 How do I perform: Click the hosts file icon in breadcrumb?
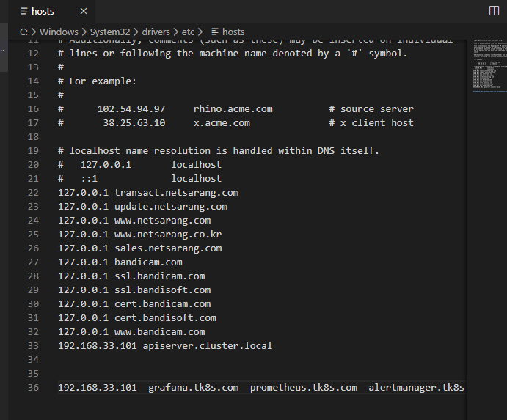click(215, 32)
